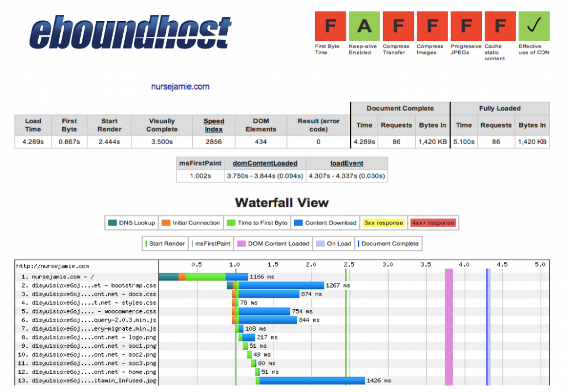
Task: Click the Load Time value 4.289s
Action: (33, 142)
